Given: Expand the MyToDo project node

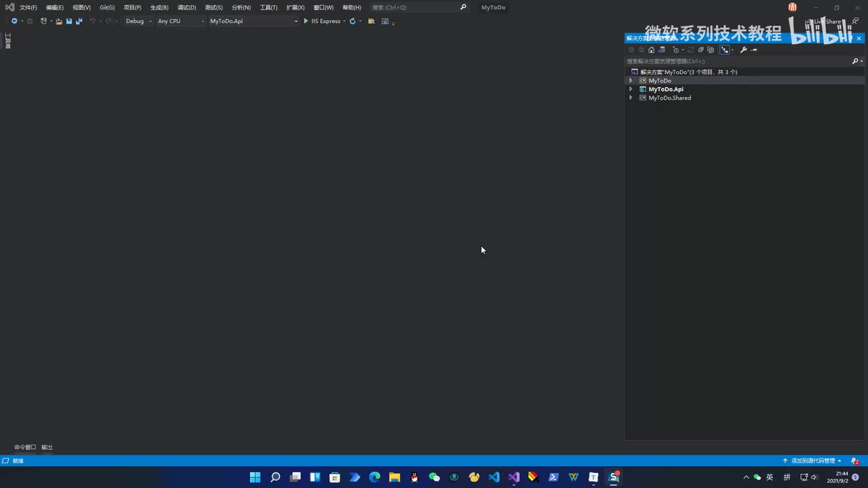Looking at the screenshot, I should tap(631, 81).
